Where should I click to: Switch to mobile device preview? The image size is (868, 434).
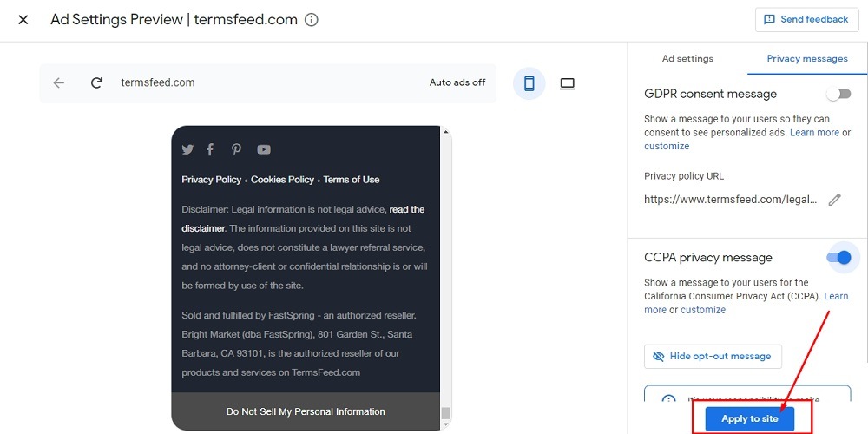tap(529, 83)
